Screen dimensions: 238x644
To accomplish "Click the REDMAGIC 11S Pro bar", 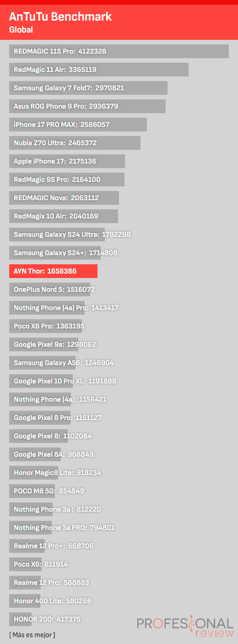I will pyautogui.click(x=119, y=51).
